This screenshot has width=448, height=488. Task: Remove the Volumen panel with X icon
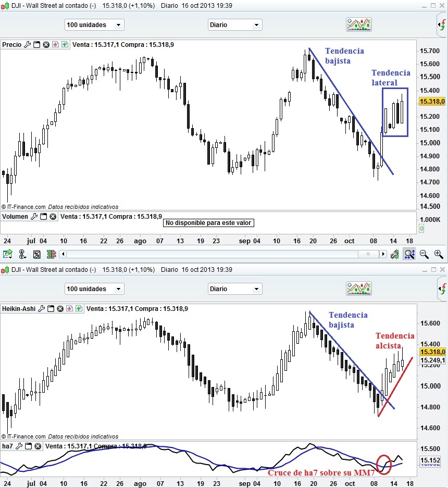click(x=53, y=216)
